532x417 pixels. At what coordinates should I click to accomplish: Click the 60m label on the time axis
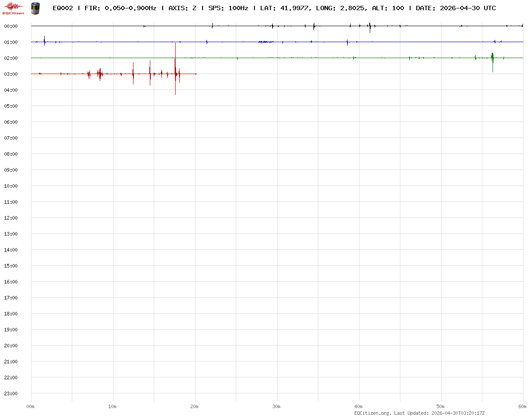click(523, 406)
